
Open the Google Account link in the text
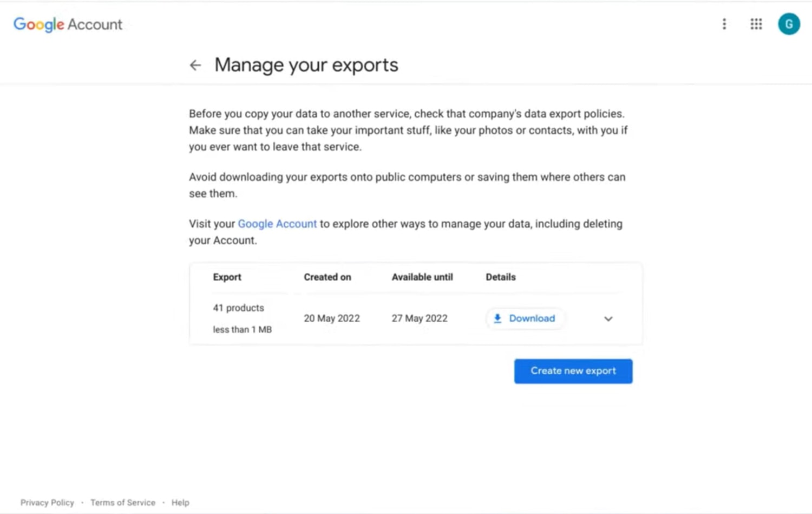(x=277, y=224)
